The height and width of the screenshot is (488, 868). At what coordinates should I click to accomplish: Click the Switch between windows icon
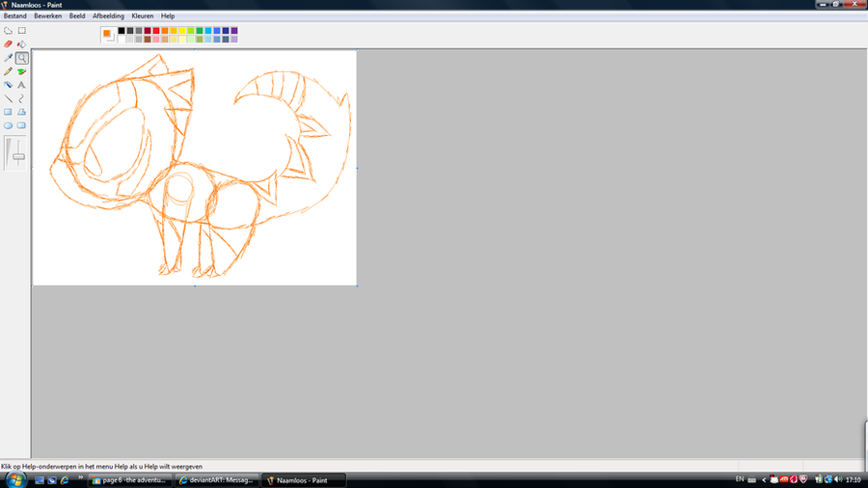point(52,480)
